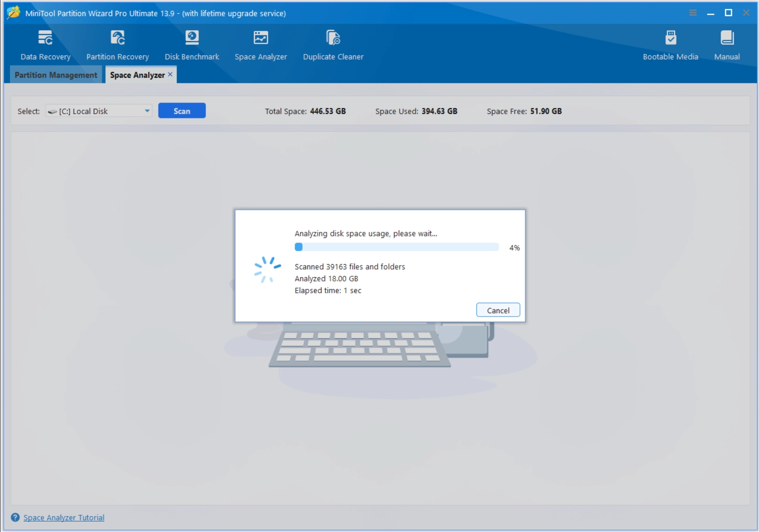Open the Disk Benchmark tool
The width and height of the screenshot is (759, 532).
[192, 37]
